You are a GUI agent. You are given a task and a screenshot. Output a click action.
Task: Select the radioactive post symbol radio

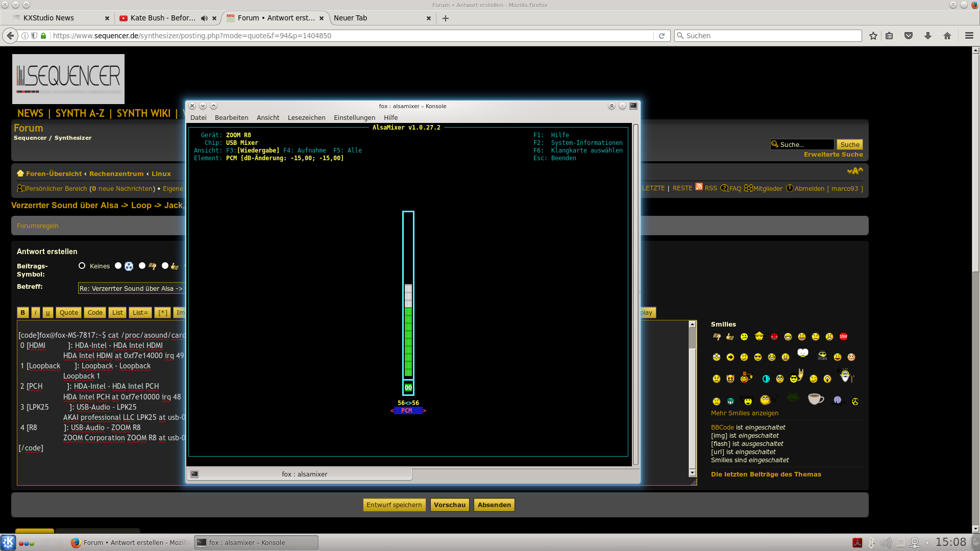click(x=118, y=266)
